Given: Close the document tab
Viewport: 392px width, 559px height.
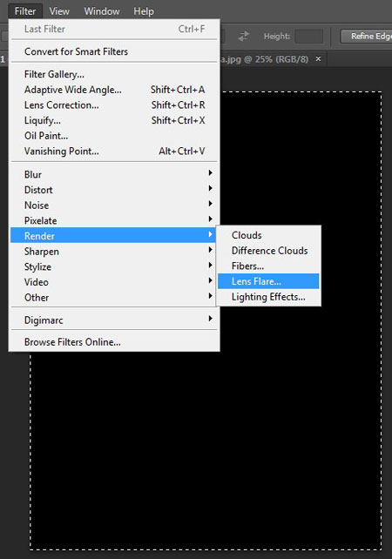Looking at the screenshot, I should (318, 58).
